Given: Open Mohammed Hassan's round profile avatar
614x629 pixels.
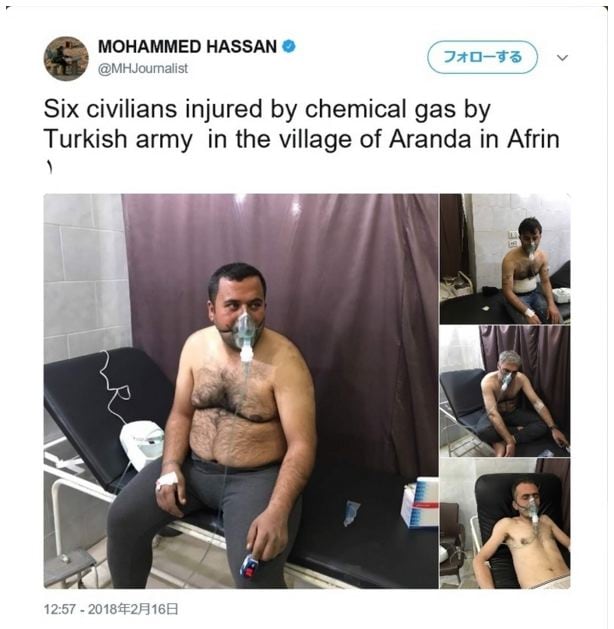Looking at the screenshot, I should coord(66,59).
